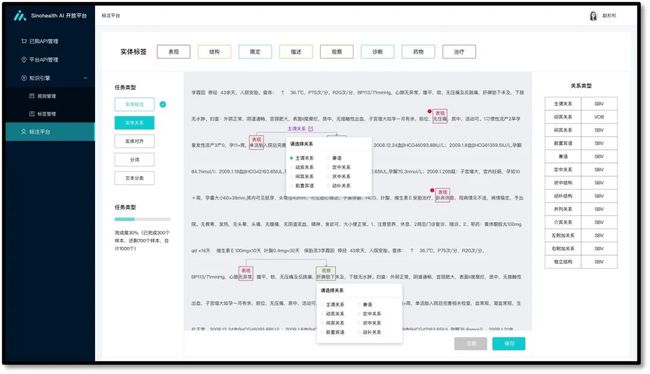
Task: Select 动宾关系 radio in the popup under the green tag
Action: click(x=323, y=313)
